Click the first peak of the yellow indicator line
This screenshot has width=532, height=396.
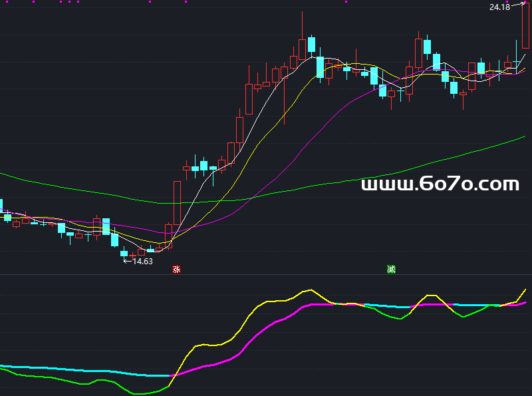click(x=309, y=290)
